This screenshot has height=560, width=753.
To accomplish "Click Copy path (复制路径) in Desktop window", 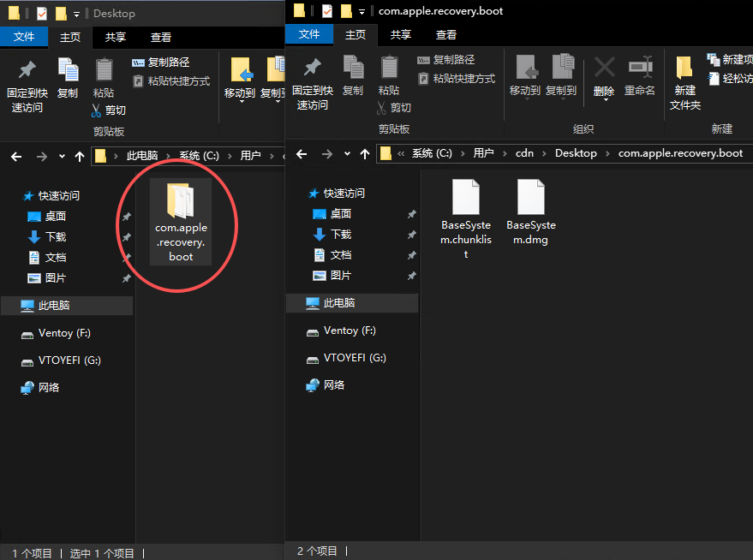I will click(x=161, y=63).
